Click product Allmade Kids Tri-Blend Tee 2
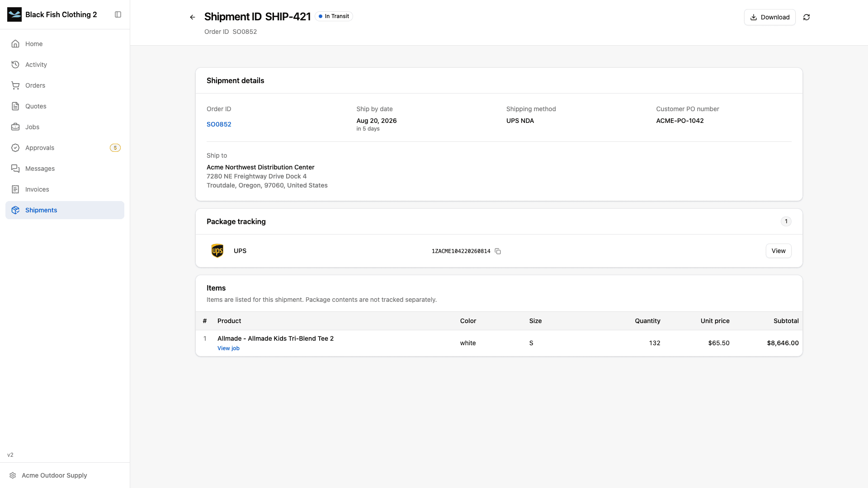868x488 pixels. point(275,338)
